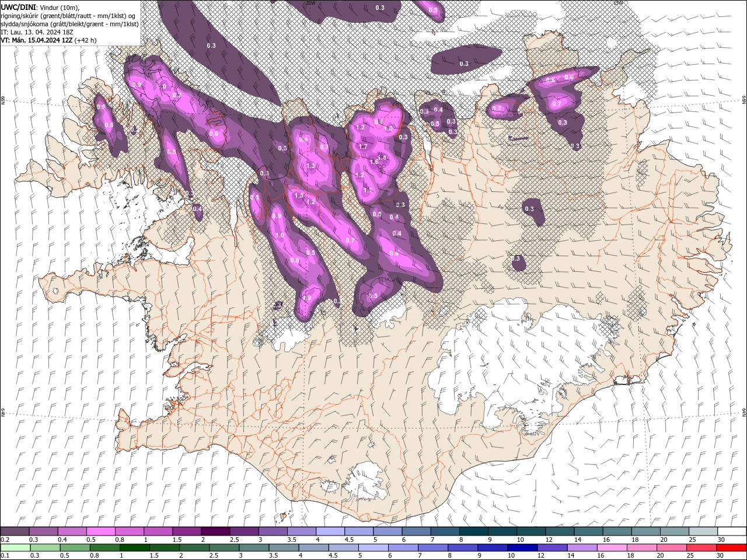Click the upper legend swatch between 3 and 3.5
This screenshot has height=560, width=747.
(273, 531)
